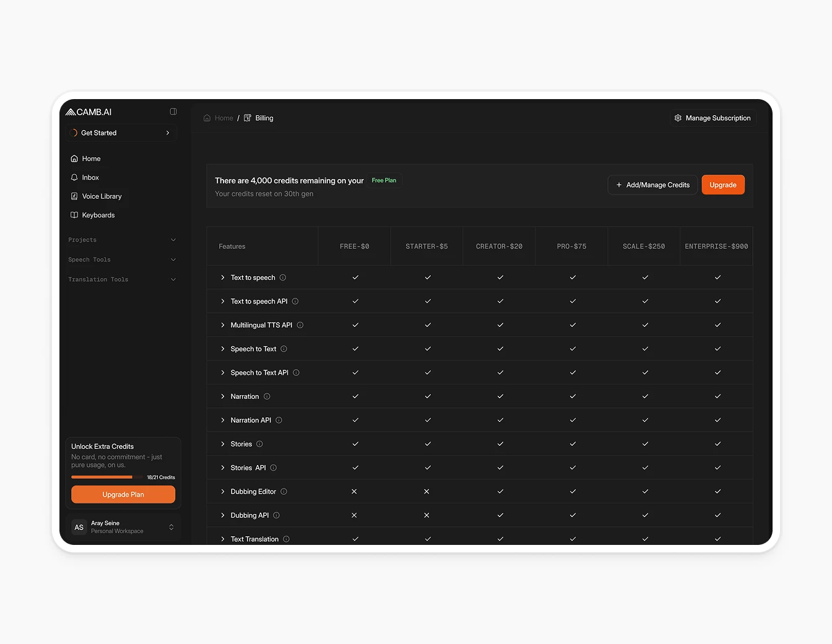Open the Inbox from the sidebar
The width and height of the screenshot is (832, 644).
92,178
